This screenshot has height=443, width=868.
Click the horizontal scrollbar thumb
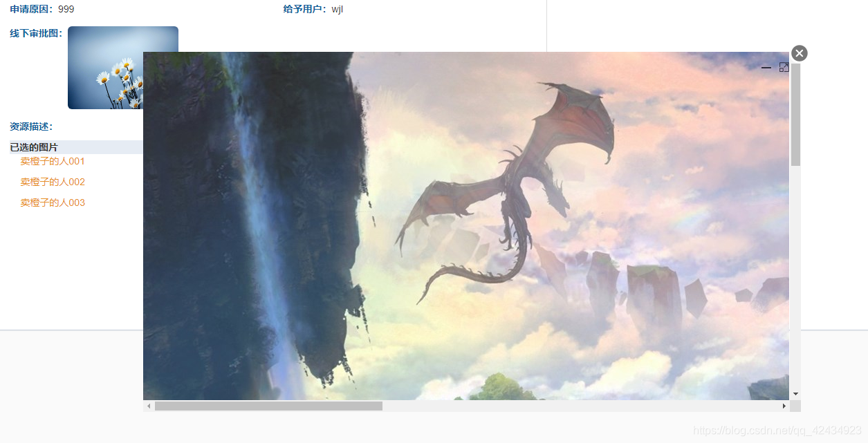[268, 406]
